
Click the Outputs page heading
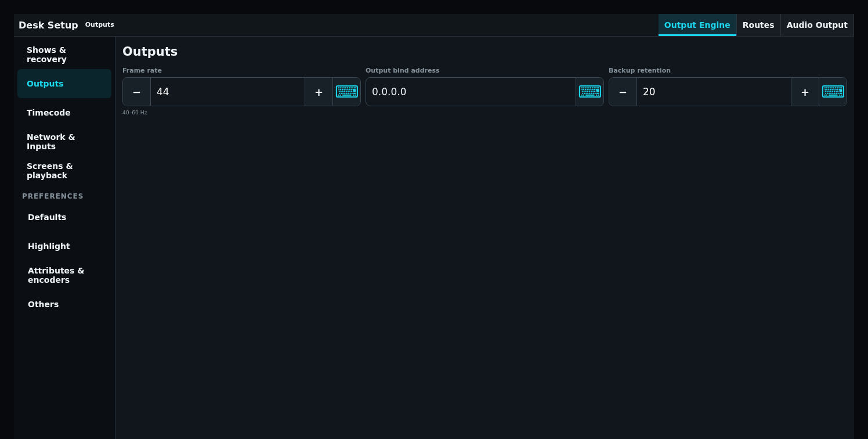150,51
